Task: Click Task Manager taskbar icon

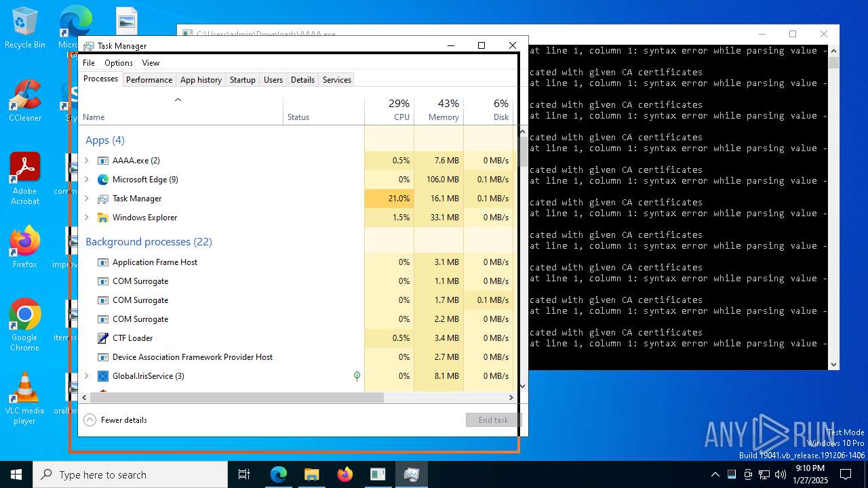Action: 411,474
